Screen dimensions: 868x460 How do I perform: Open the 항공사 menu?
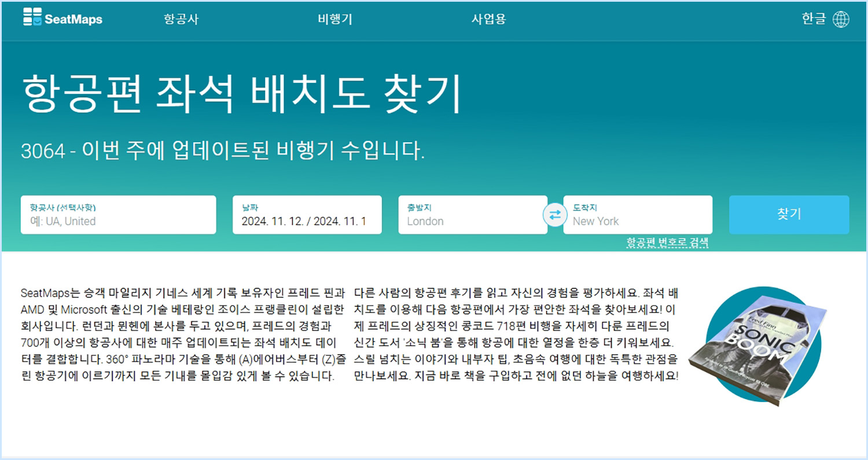(x=181, y=19)
